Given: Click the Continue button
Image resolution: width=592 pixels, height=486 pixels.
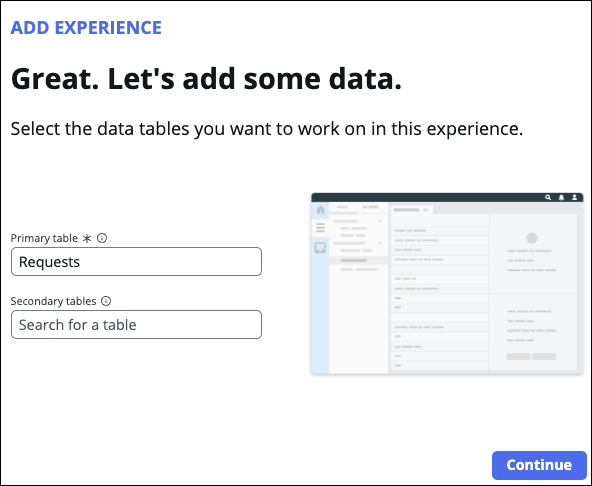Looking at the screenshot, I should pos(539,465).
